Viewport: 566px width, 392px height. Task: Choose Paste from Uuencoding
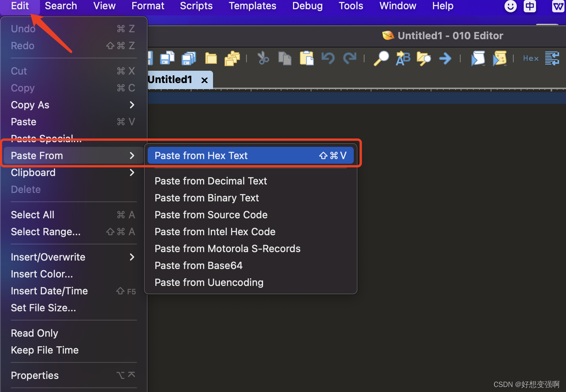pyautogui.click(x=250, y=282)
